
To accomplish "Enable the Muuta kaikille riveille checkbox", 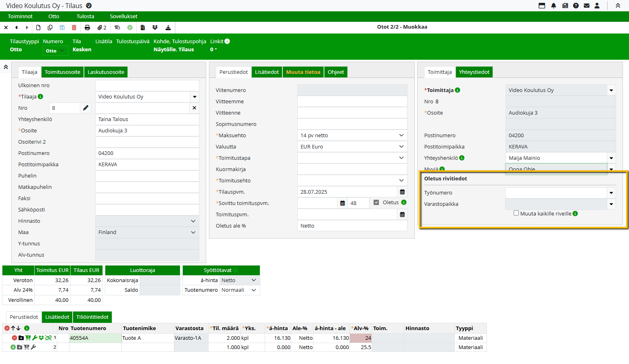I will click(516, 213).
